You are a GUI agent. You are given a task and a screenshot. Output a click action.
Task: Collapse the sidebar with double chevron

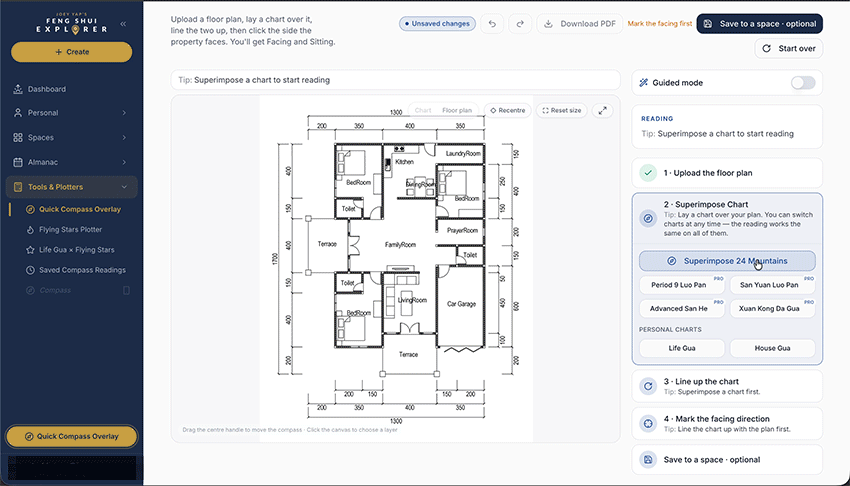pos(123,24)
